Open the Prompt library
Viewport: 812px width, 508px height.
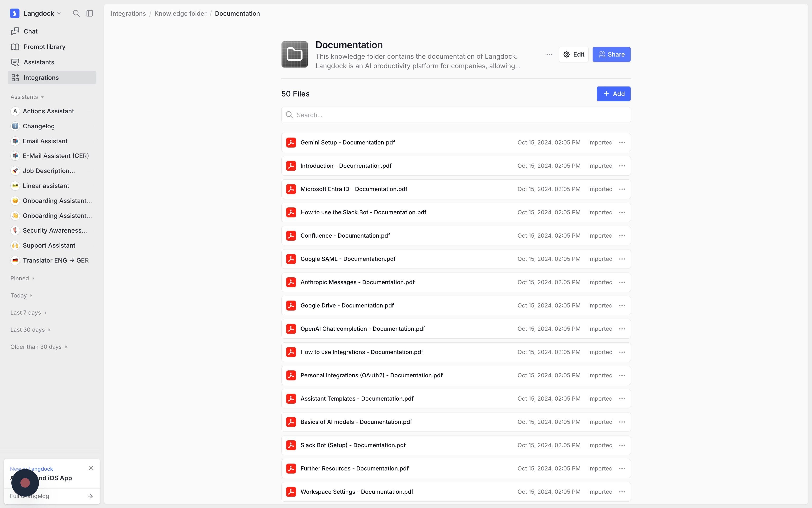(x=44, y=47)
